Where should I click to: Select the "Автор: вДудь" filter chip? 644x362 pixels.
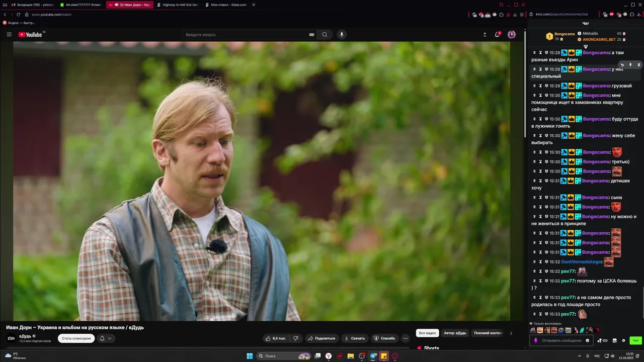pyautogui.click(x=455, y=333)
